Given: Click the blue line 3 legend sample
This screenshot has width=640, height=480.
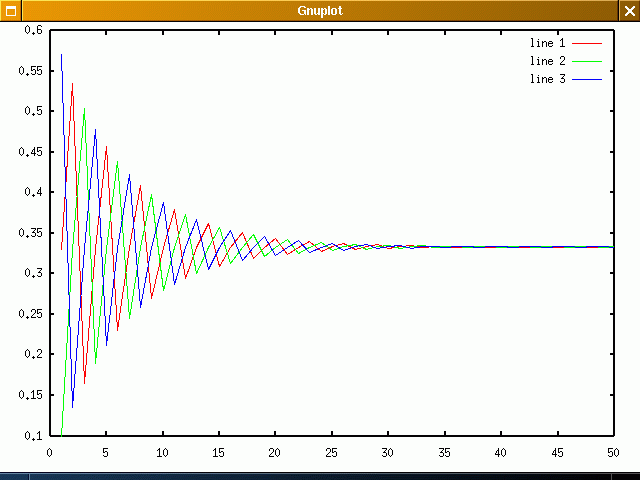Looking at the screenshot, I should pyautogui.click(x=587, y=78).
